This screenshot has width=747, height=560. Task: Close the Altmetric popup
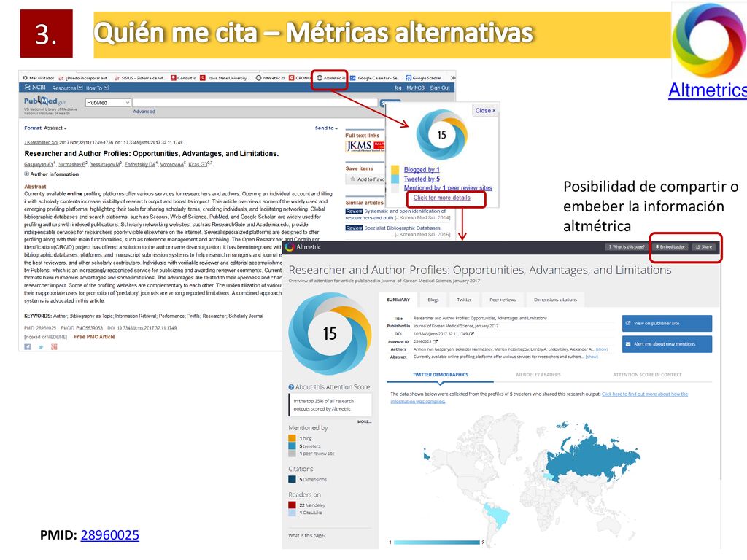485,111
